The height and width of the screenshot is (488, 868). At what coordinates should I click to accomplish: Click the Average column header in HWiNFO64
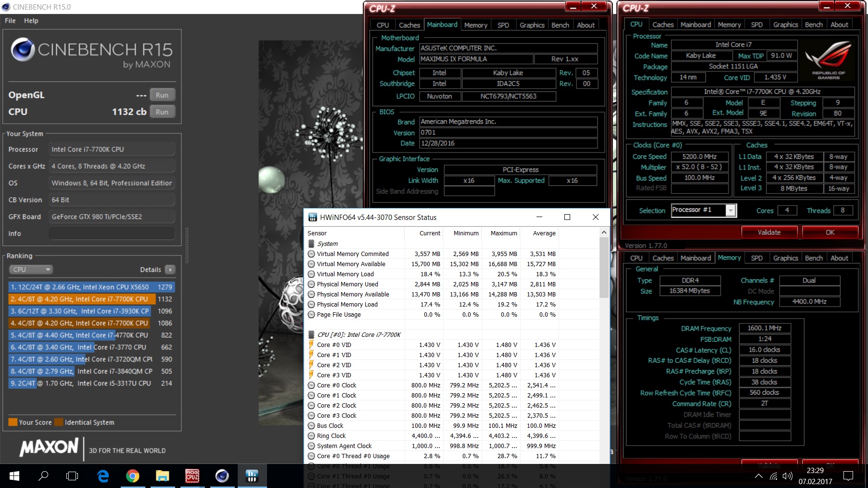pos(539,233)
